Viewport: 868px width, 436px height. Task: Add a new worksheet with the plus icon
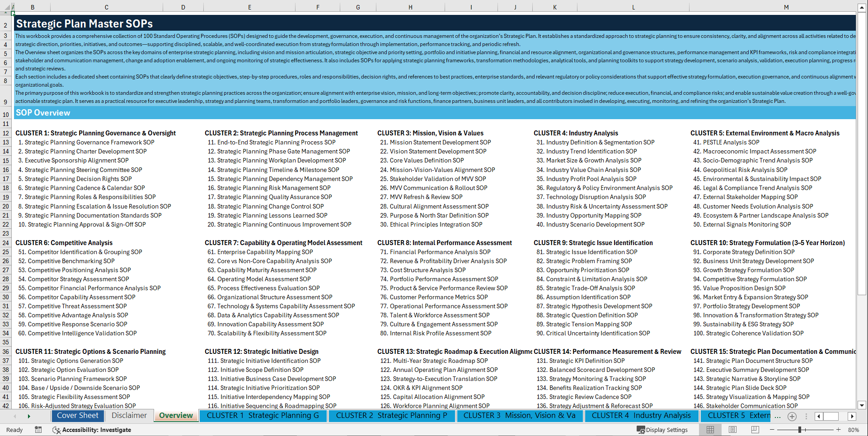pos(792,416)
